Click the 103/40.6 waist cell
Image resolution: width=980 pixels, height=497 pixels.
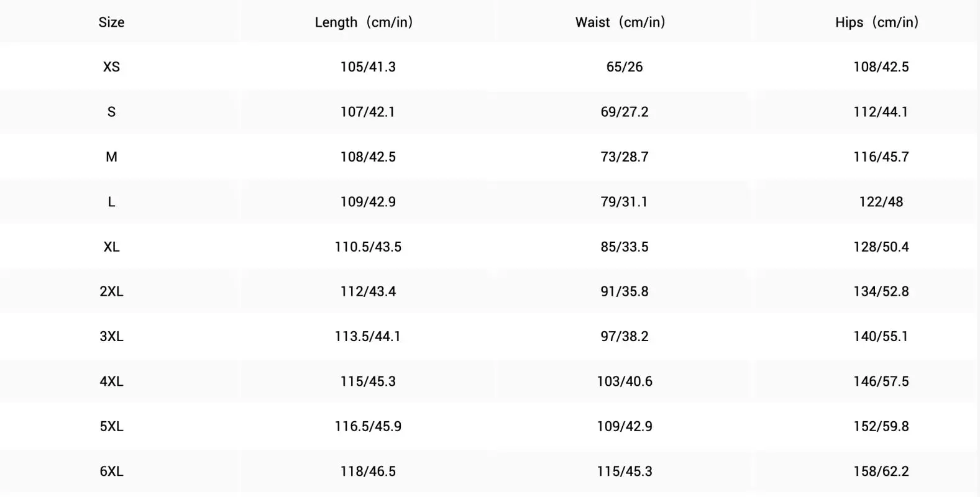pyautogui.click(x=625, y=381)
